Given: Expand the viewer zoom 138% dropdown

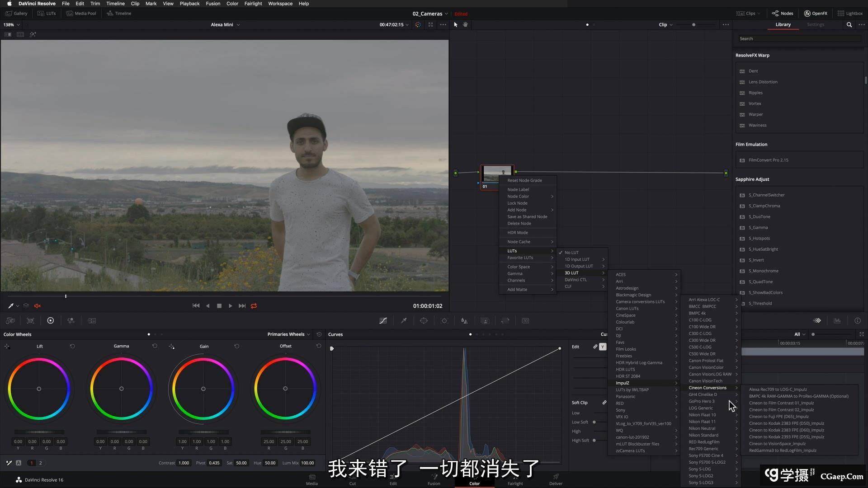Looking at the screenshot, I should click(x=11, y=25).
